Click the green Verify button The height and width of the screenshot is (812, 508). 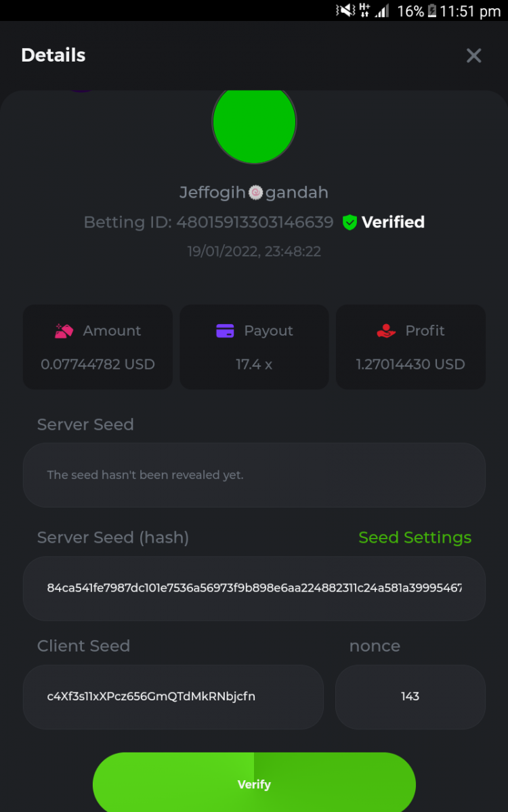[x=254, y=784]
